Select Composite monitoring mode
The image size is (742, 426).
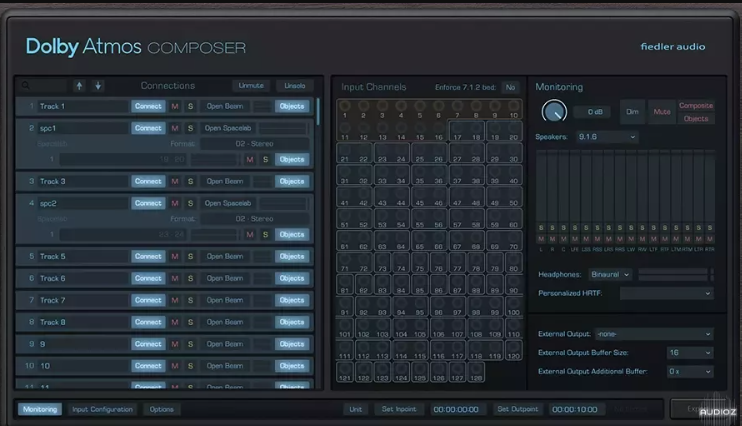tap(696, 106)
